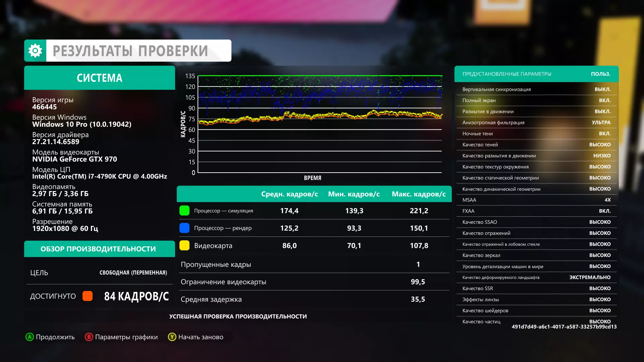The height and width of the screenshot is (362, 644).
Task: Open Параметры графики settings
Action: pyautogui.click(x=121, y=337)
